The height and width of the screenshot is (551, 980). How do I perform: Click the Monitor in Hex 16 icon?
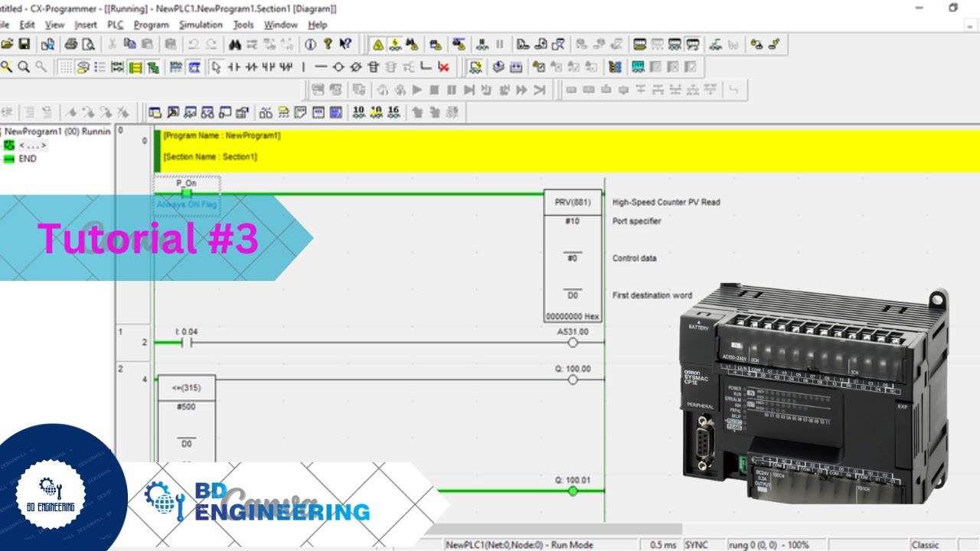pyautogui.click(x=394, y=112)
